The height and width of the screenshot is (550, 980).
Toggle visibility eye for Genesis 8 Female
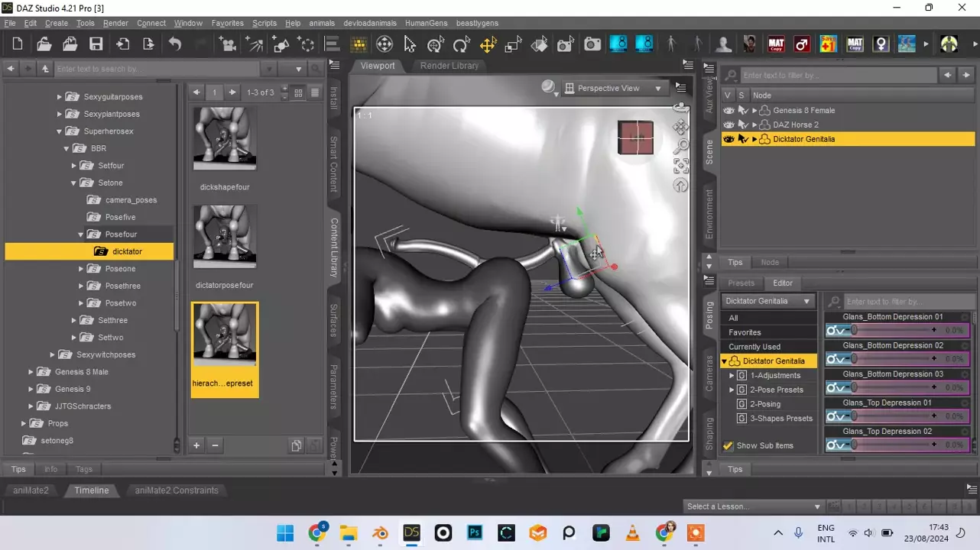point(729,111)
